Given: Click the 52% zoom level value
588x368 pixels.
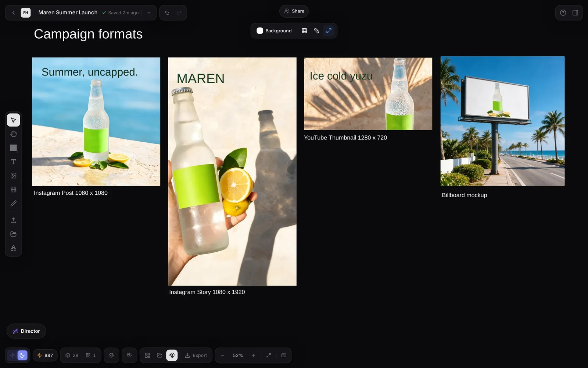Looking at the screenshot, I should tap(238, 355).
